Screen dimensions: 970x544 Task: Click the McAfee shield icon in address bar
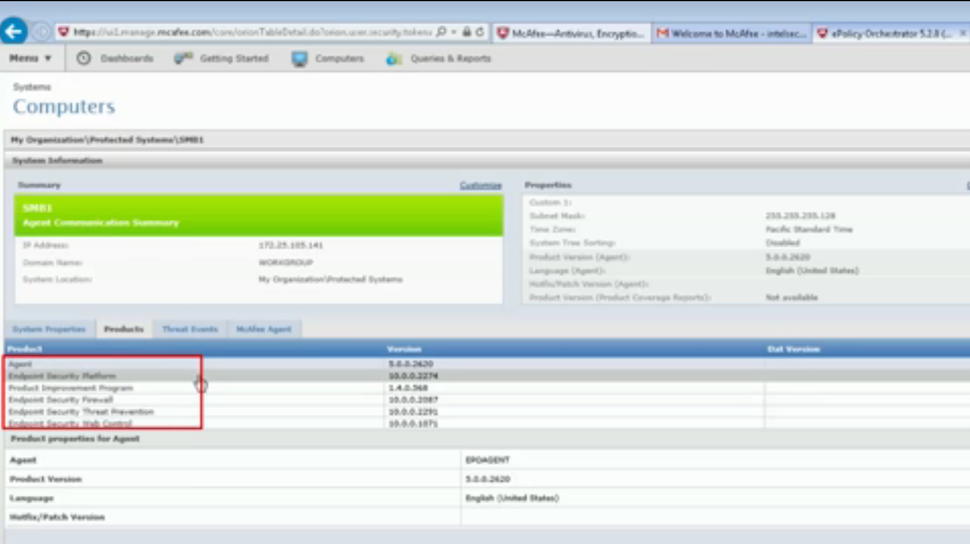pyautogui.click(x=63, y=32)
